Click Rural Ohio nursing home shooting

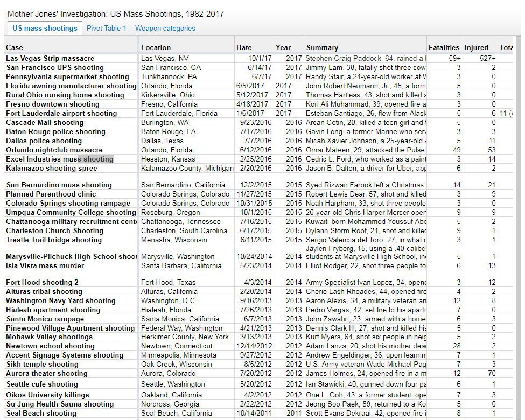coord(71,95)
